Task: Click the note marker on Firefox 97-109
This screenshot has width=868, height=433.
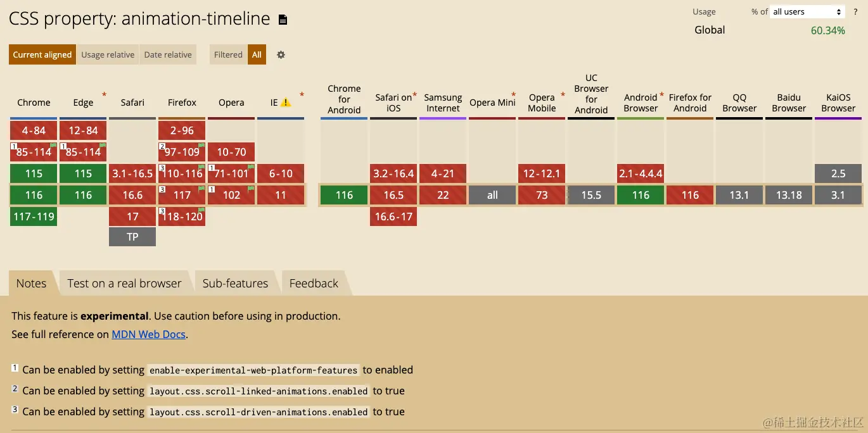Action: click(162, 147)
